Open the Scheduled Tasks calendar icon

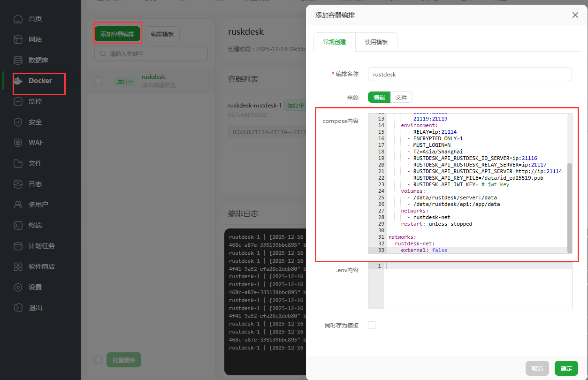click(x=18, y=246)
